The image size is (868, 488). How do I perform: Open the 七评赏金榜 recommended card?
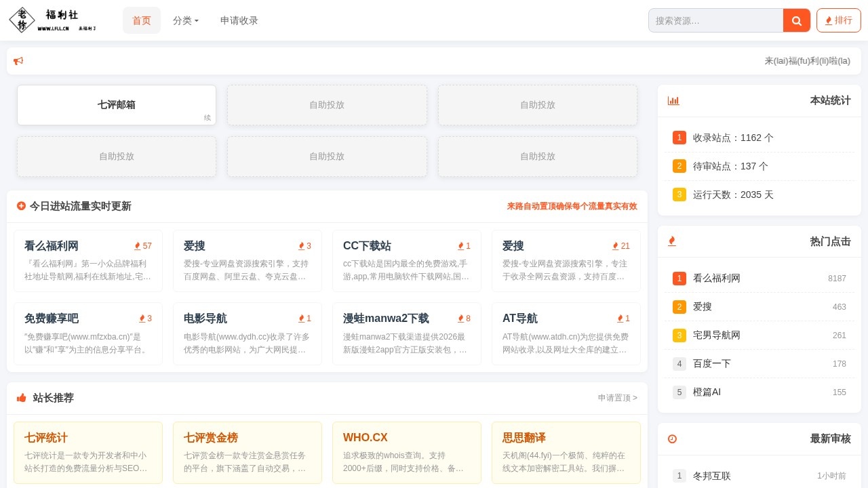(x=248, y=453)
